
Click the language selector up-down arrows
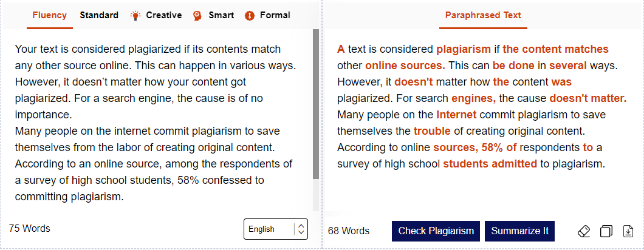(301, 229)
